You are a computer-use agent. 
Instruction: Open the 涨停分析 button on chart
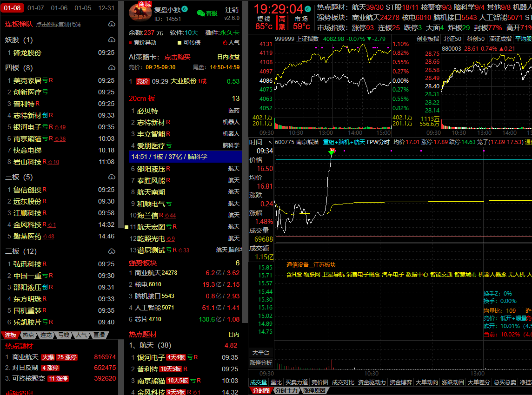[261, 363]
